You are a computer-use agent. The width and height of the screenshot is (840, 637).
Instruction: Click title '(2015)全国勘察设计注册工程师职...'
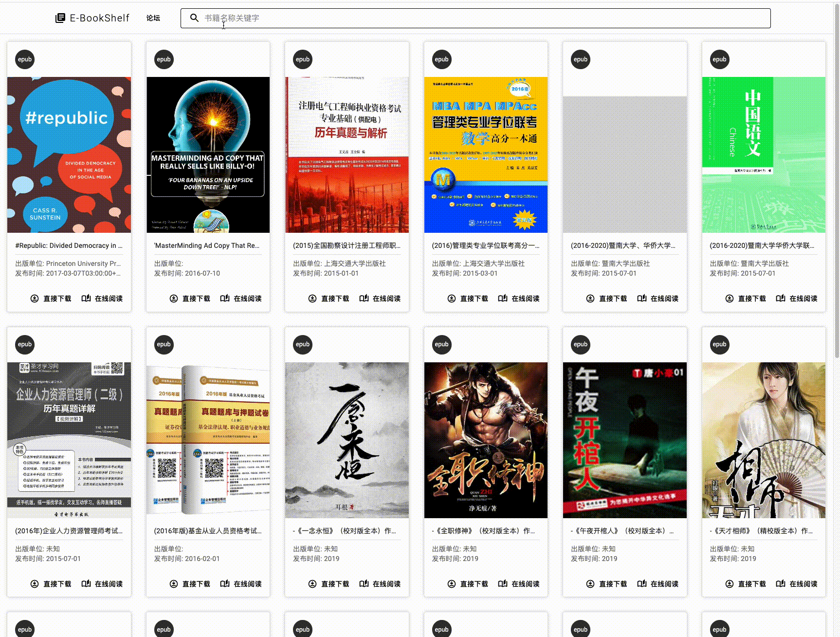pyautogui.click(x=347, y=245)
